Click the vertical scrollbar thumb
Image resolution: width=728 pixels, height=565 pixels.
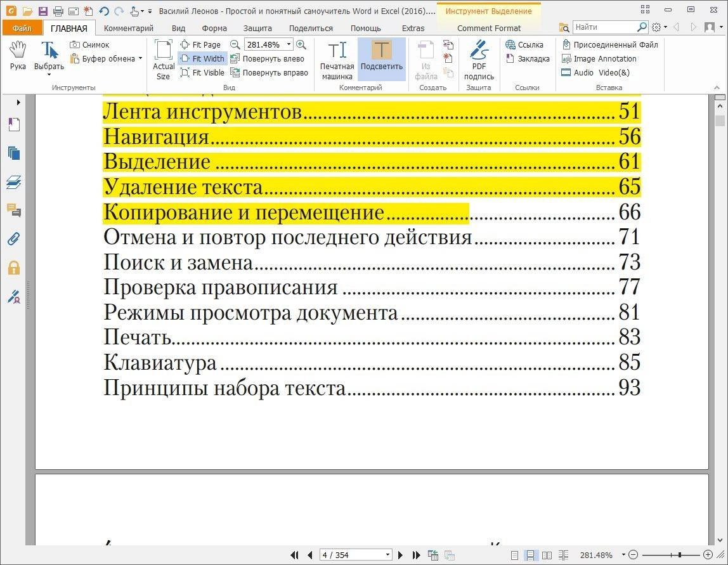tap(720, 120)
